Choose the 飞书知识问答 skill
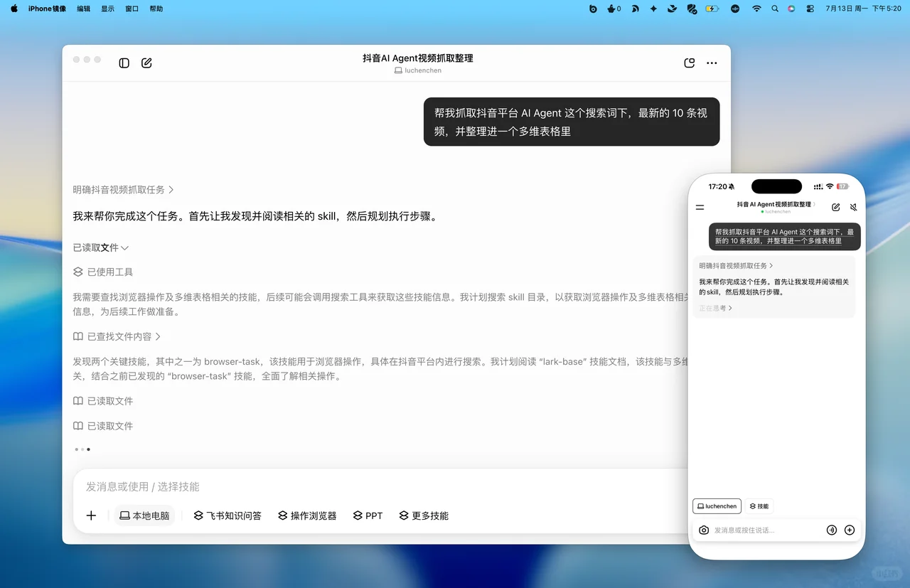This screenshot has width=910, height=588. [227, 515]
